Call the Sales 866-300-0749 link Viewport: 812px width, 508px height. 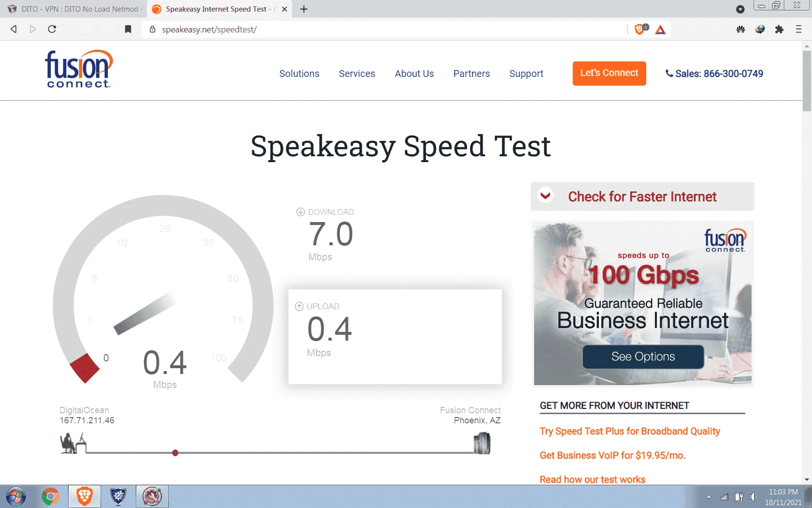pyautogui.click(x=714, y=74)
